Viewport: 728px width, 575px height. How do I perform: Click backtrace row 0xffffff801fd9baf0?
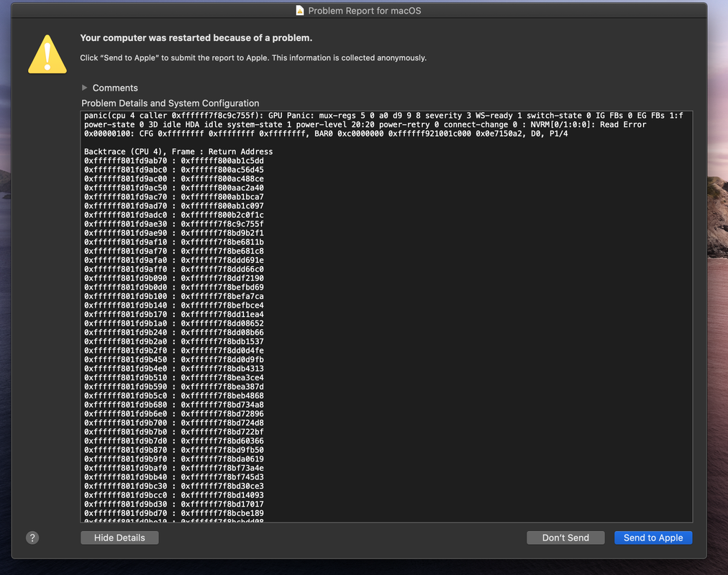tap(173, 468)
